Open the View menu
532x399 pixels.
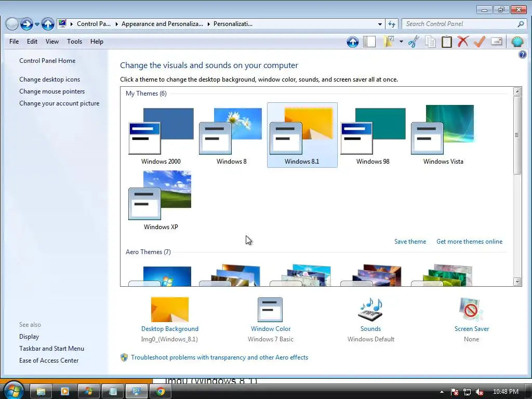pos(52,42)
